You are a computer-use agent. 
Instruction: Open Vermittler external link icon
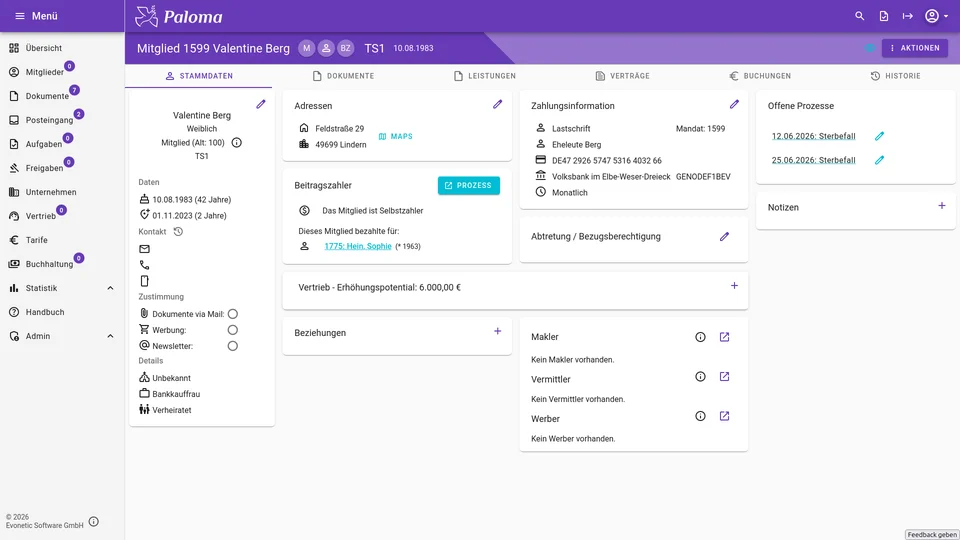tap(724, 377)
